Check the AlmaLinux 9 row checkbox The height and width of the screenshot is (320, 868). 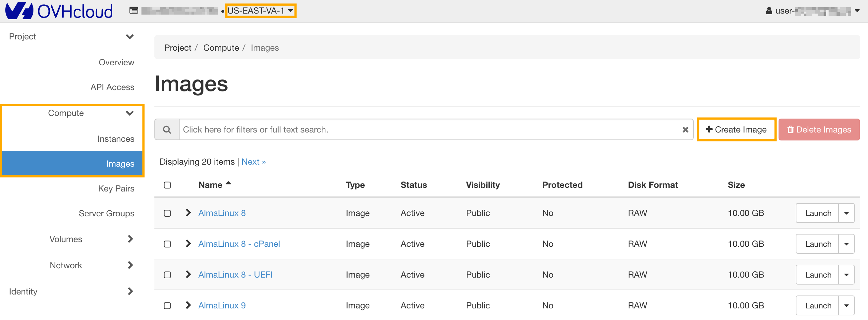pyautogui.click(x=167, y=306)
